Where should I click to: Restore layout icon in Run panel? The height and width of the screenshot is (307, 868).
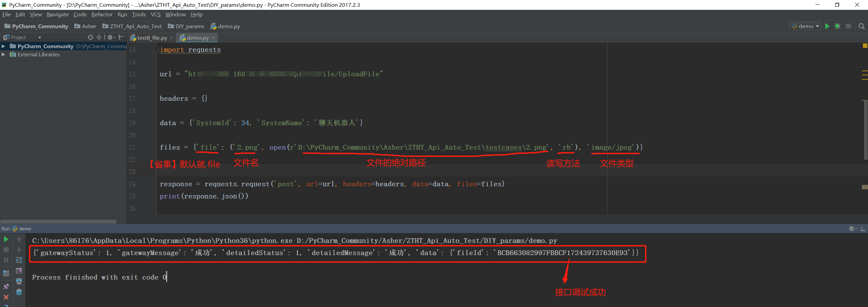point(6,273)
